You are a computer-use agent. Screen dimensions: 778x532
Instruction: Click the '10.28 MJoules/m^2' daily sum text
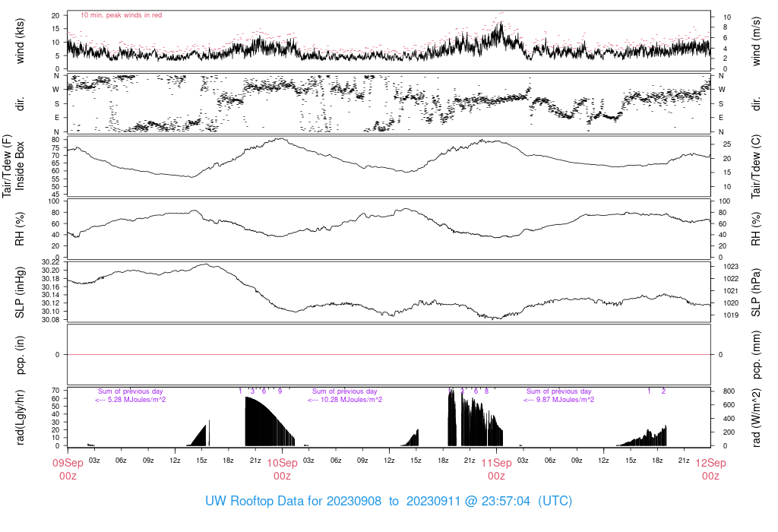pyautogui.click(x=351, y=400)
